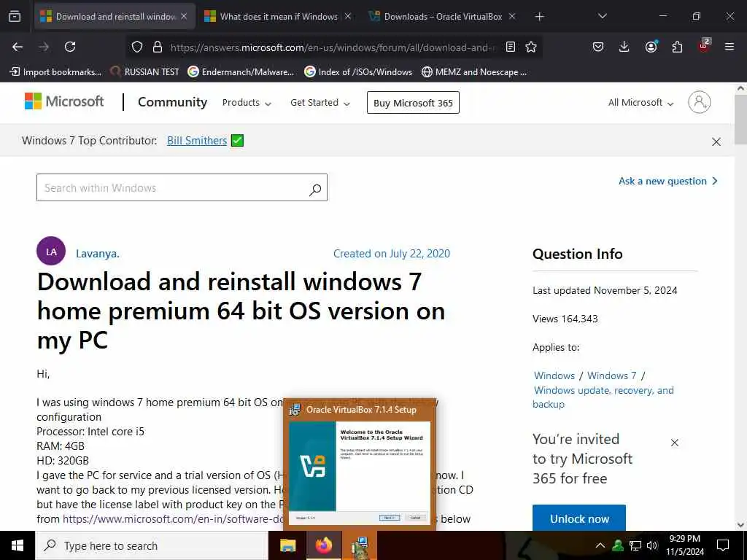Click the VirtualBox 7.1.4 Setup preview thumbnail
This screenshot has height=560, width=747.
coord(360,464)
